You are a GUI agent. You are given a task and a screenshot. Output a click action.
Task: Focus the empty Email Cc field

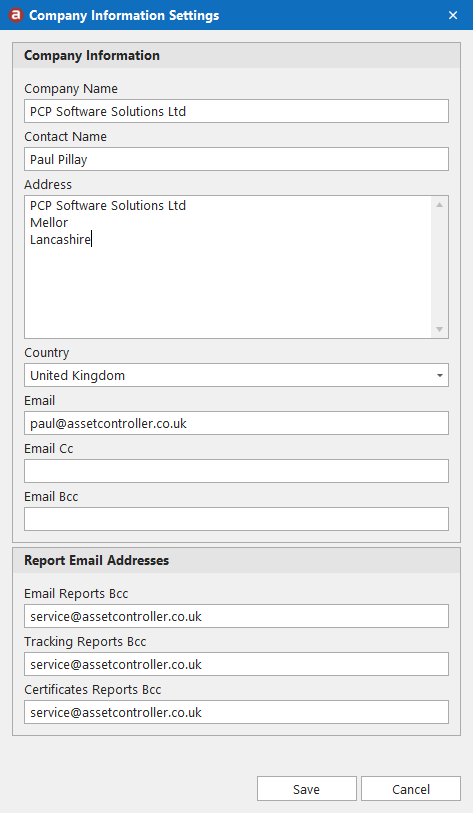[236, 471]
